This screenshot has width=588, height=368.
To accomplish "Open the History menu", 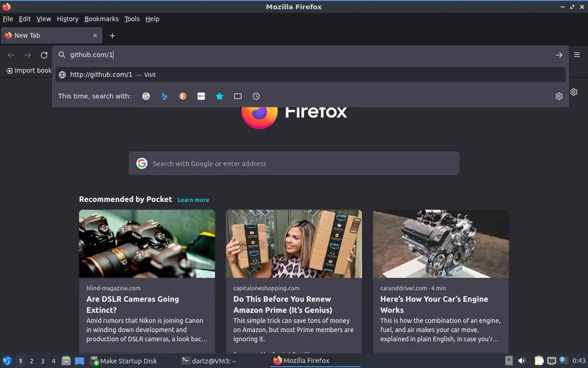I will tap(68, 19).
